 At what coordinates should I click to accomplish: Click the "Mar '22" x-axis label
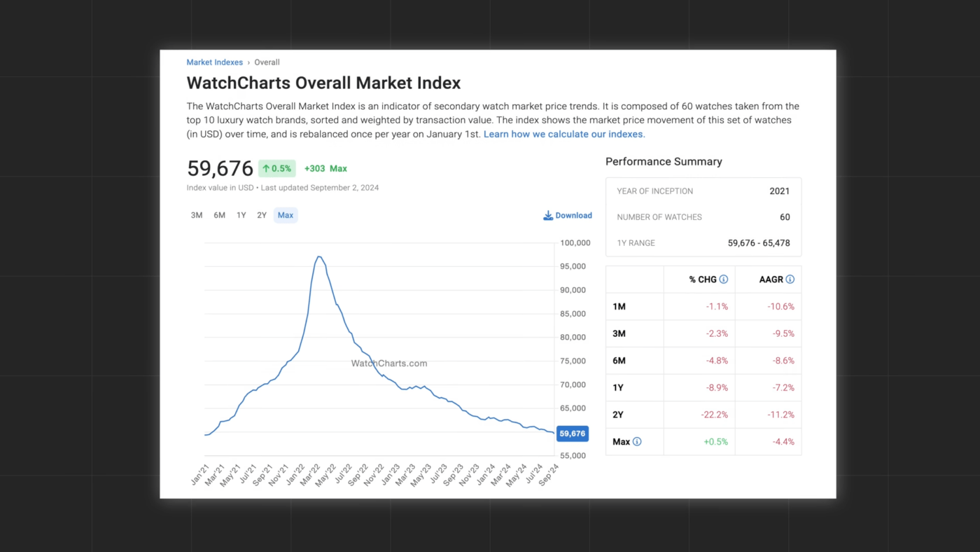point(309,476)
